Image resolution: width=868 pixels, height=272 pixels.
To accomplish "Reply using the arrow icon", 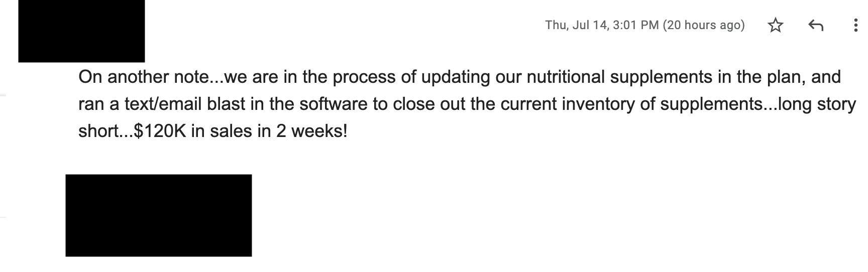I will (x=816, y=25).
